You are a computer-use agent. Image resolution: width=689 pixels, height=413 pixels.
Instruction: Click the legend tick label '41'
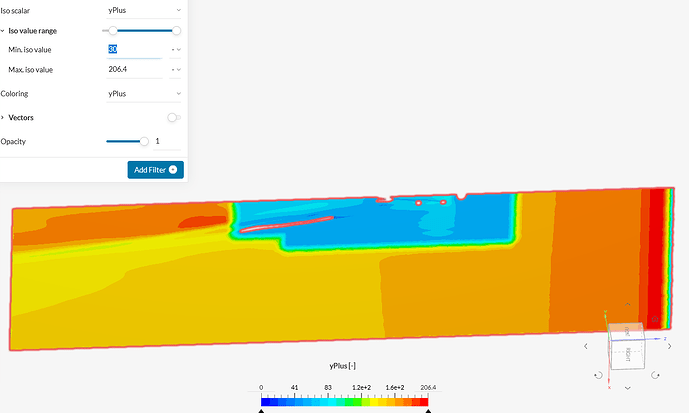point(294,388)
